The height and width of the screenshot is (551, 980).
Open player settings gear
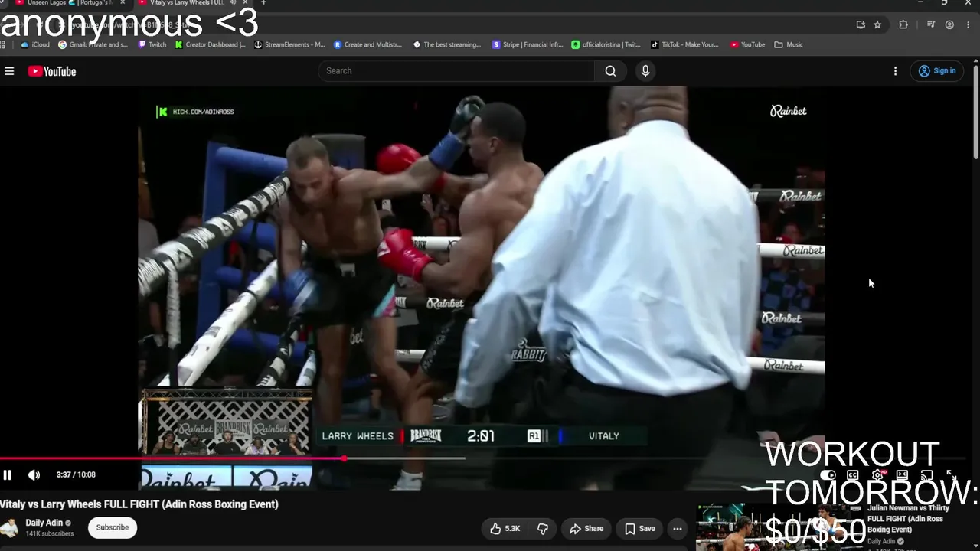click(877, 475)
